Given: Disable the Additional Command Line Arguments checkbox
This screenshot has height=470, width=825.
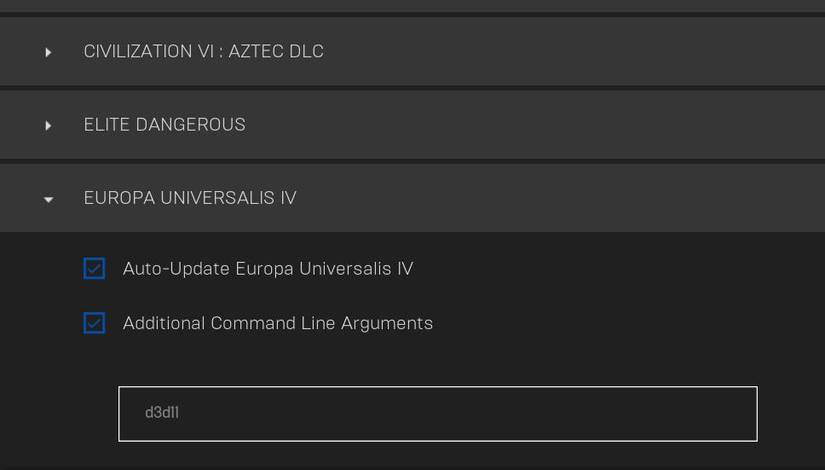Looking at the screenshot, I should 94,323.
